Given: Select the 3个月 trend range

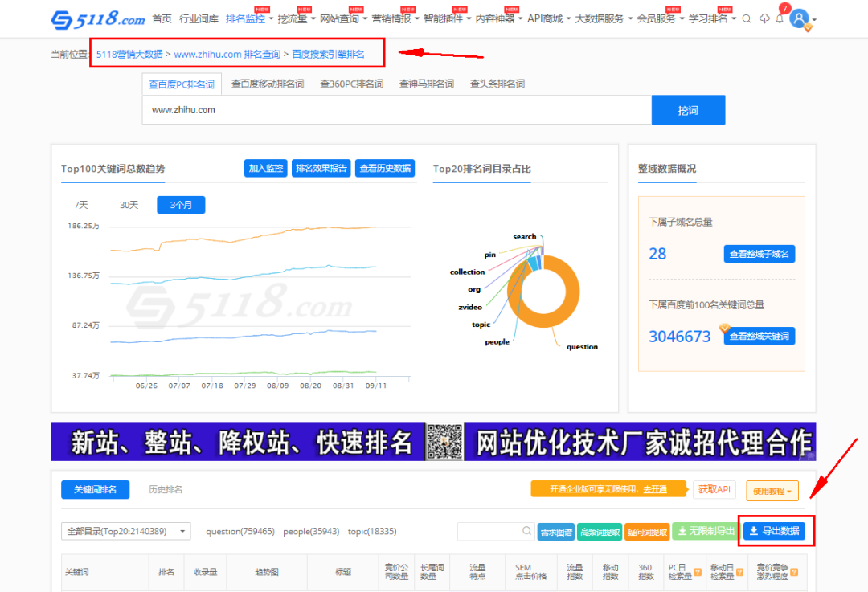Looking at the screenshot, I should click(x=181, y=205).
